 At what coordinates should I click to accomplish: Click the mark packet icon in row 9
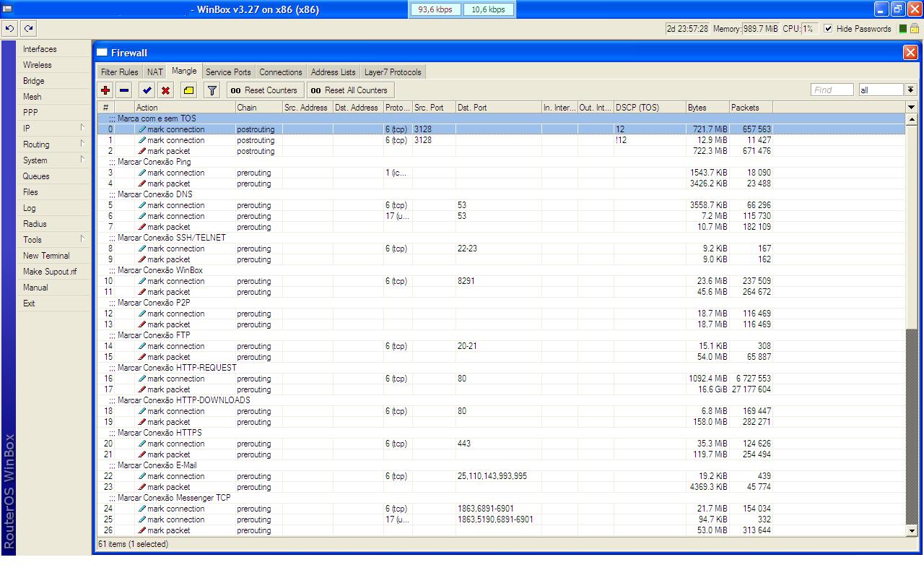[142, 259]
